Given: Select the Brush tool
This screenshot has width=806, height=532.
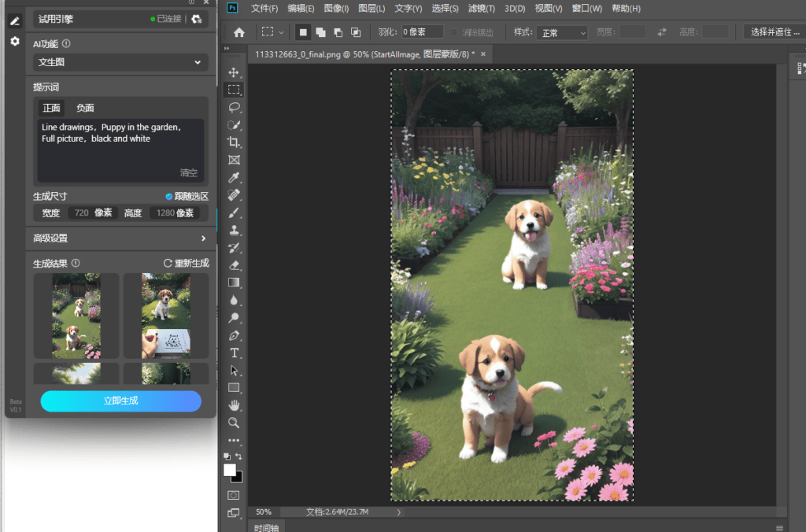Looking at the screenshot, I should click(x=234, y=212).
